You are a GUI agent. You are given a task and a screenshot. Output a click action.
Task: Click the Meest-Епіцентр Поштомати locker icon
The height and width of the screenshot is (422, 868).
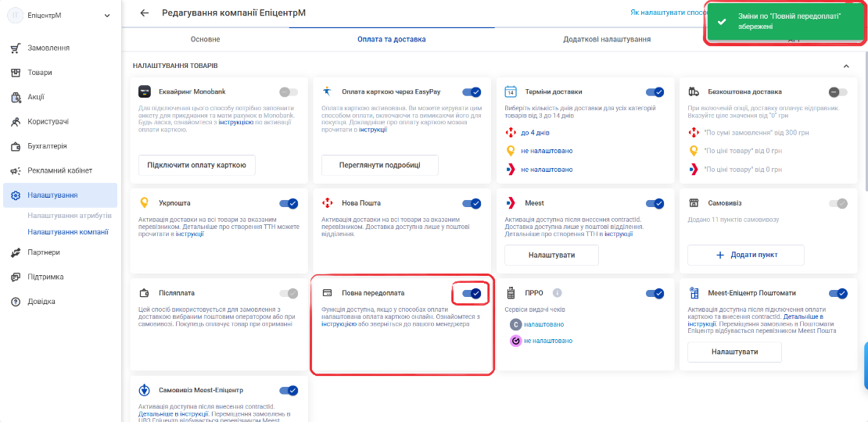click(694, 292)
